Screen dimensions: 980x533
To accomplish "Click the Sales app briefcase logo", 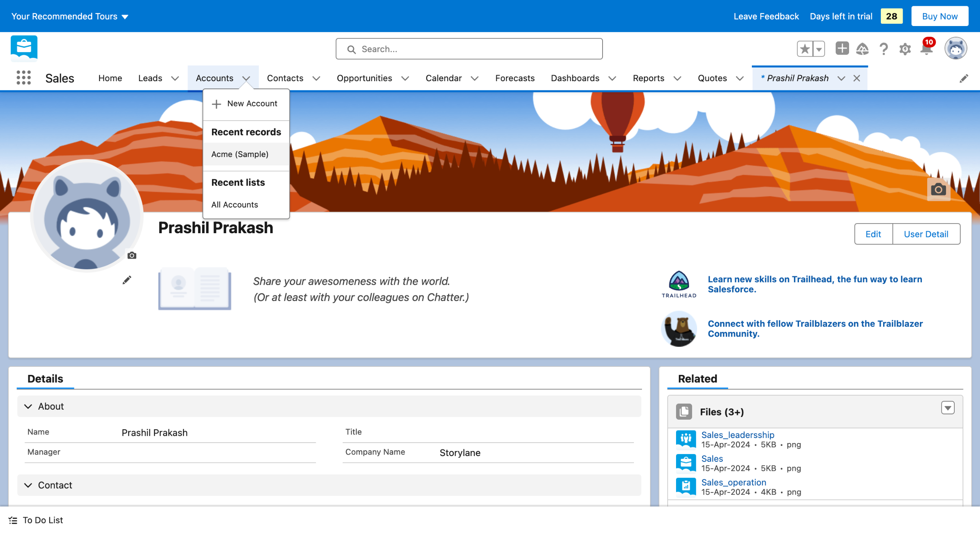I will click(24, 48).
